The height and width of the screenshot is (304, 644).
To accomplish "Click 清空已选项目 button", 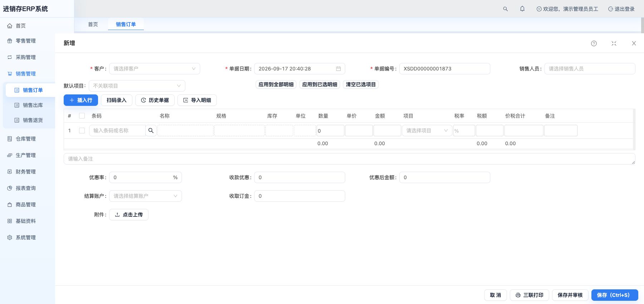I will tap(361, 84).
